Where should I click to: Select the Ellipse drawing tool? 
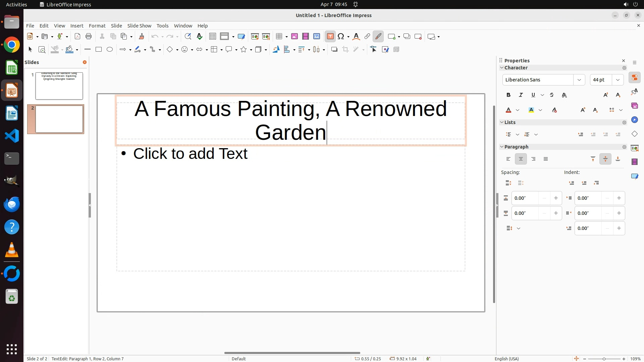tap(110, 50)
